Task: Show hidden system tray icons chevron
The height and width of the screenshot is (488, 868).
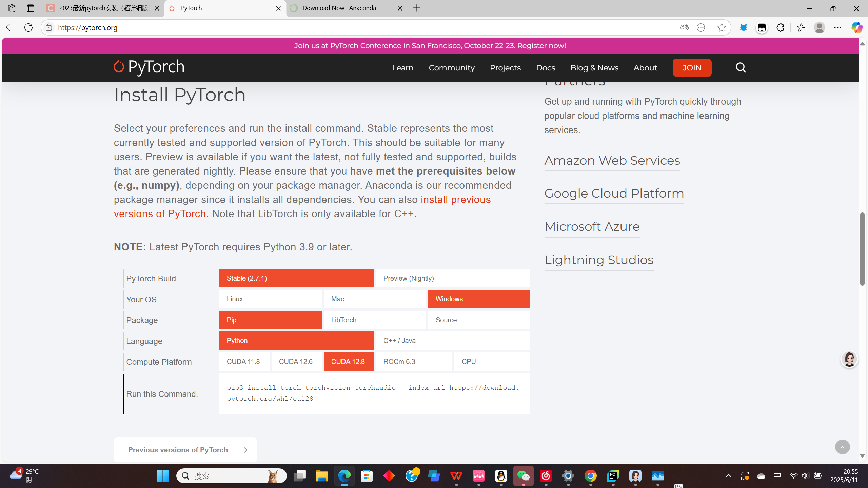Action: point(728,476)
